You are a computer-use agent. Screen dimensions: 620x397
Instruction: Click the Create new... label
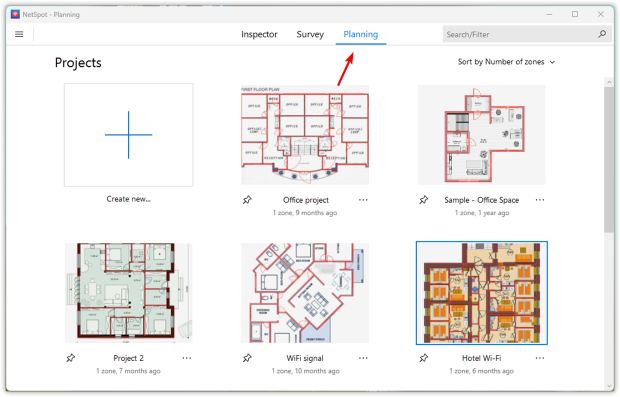click(x=129, y=199)
